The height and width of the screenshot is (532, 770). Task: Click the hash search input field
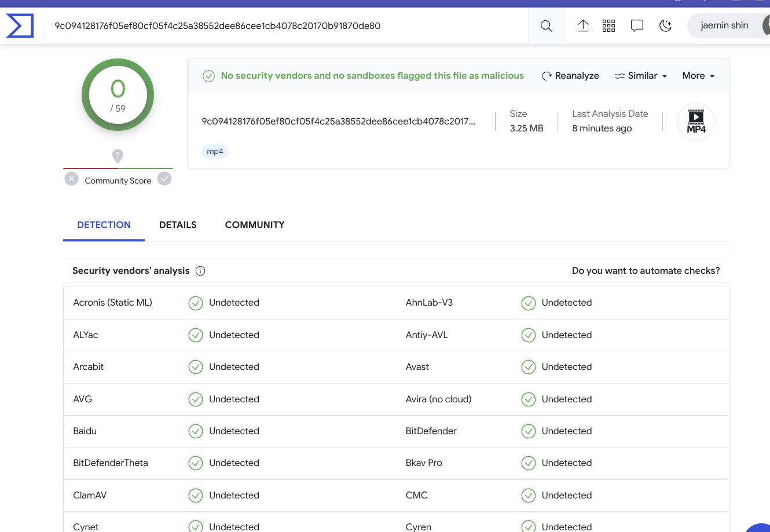(x=285, y=25)
